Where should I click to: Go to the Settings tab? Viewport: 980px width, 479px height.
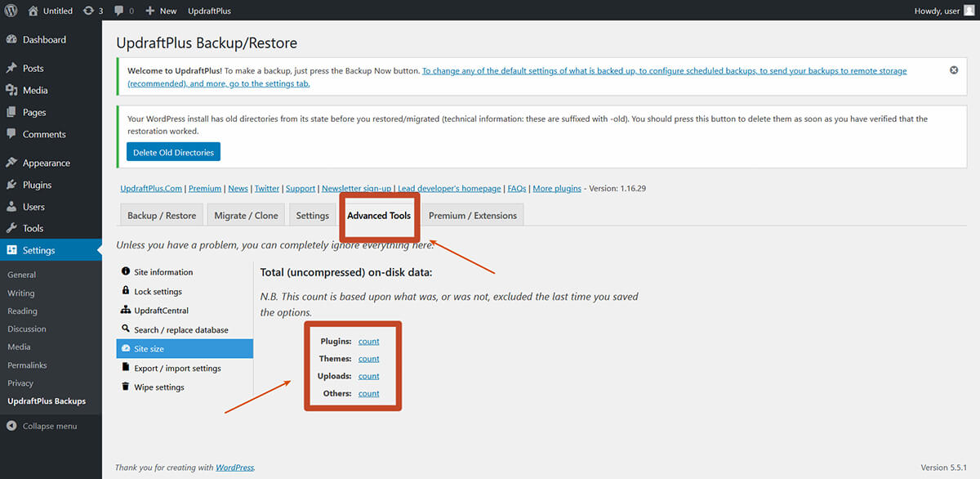[x=312, y=215]
